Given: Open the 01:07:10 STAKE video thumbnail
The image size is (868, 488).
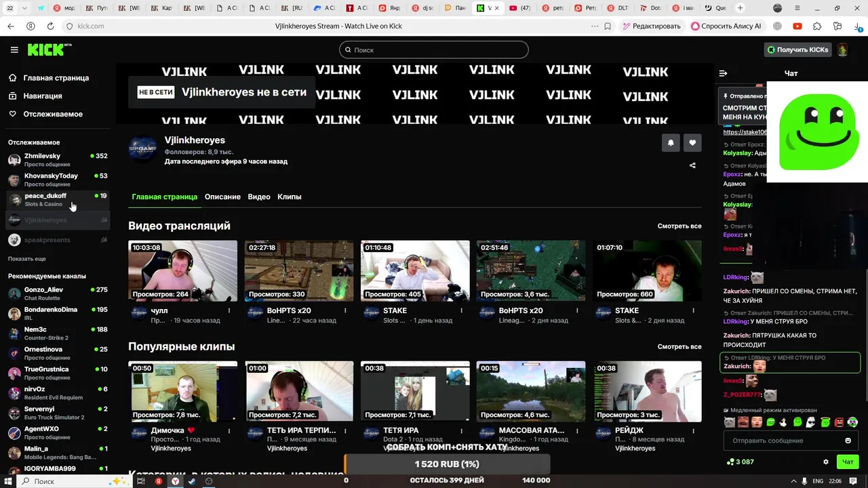Looking at the screenshot, I should 647,270.
